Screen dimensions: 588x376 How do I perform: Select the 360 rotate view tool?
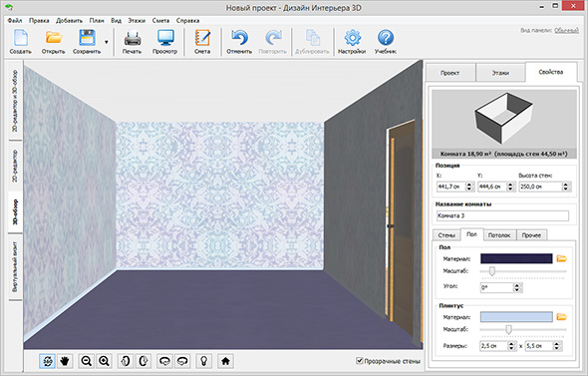pos(47,361)
